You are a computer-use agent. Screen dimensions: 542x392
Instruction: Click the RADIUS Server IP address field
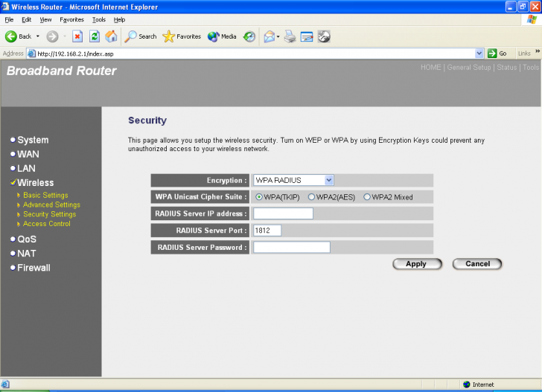(x=283, y=213)
